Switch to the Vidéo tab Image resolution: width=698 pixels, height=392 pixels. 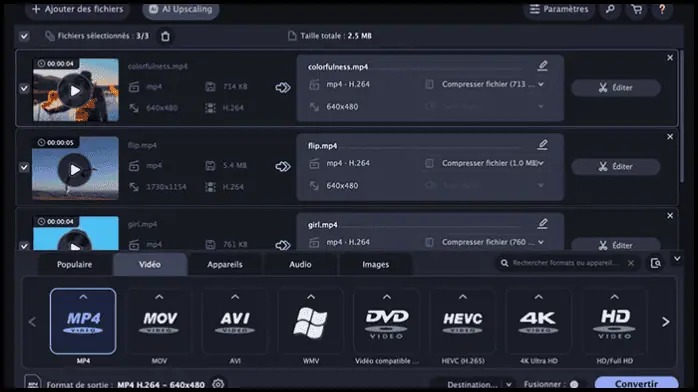pyautogui.click(x=150, y=264)
